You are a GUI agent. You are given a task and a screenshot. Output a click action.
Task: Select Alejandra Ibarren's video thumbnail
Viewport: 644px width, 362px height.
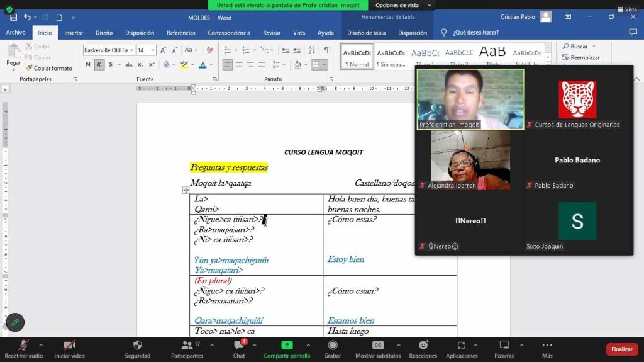click(x=470, y=160)
